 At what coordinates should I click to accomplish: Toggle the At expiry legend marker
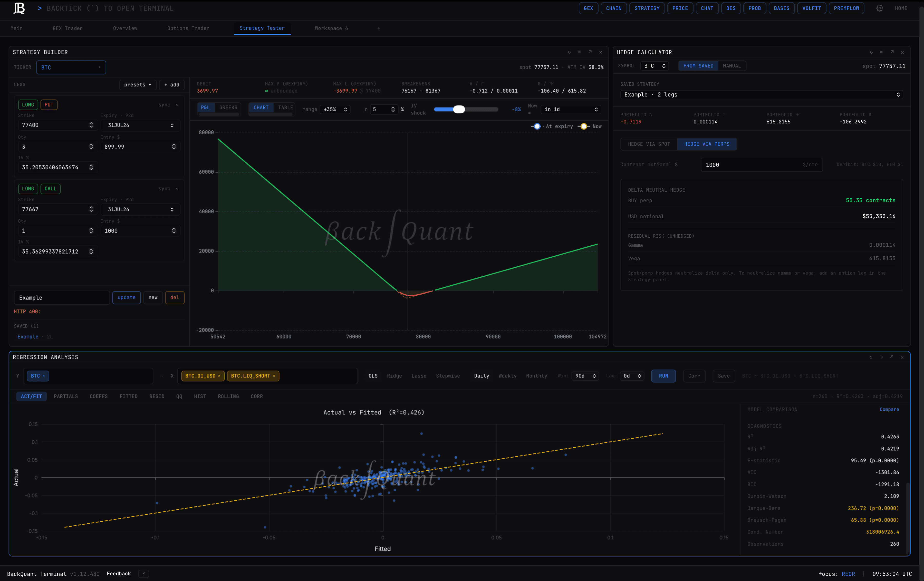537,126
